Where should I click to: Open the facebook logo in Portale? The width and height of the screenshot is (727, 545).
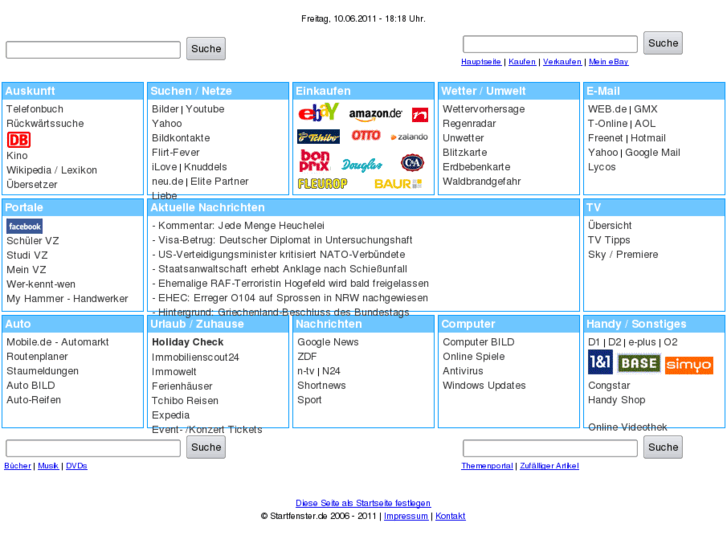25,226
